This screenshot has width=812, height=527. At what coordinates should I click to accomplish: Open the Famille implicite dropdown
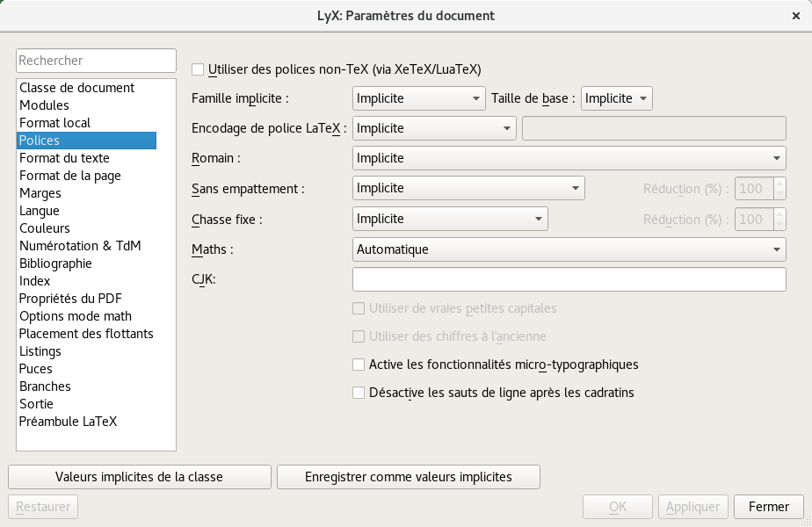418,98
